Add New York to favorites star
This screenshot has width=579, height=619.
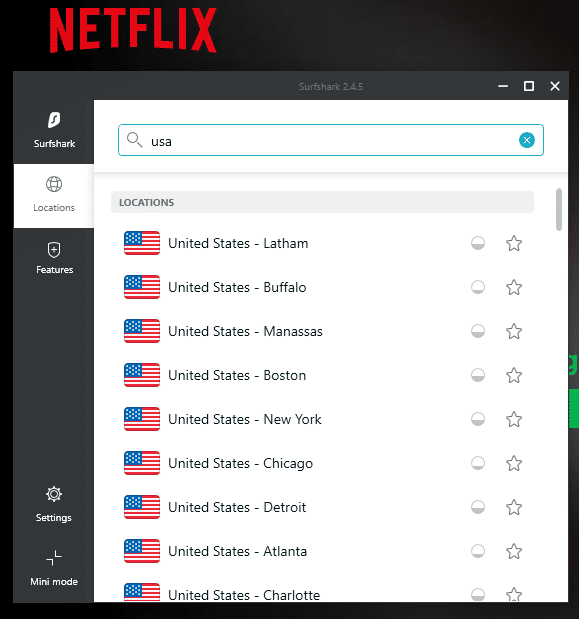(514, 419)
